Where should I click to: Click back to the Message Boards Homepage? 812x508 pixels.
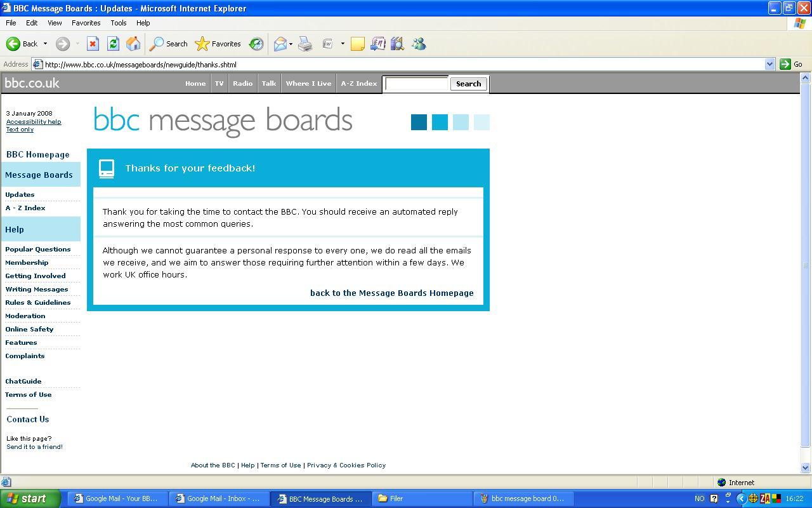pos(392,293)
